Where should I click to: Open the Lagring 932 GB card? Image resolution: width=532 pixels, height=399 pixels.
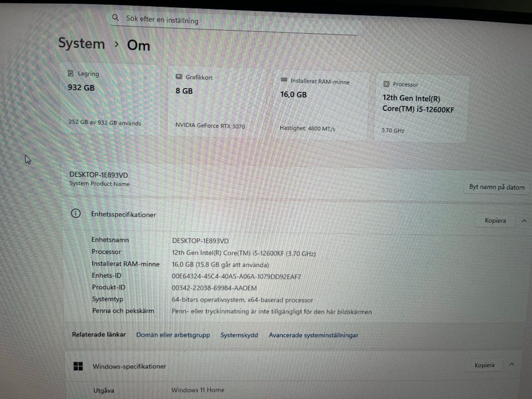pos(110,99)
